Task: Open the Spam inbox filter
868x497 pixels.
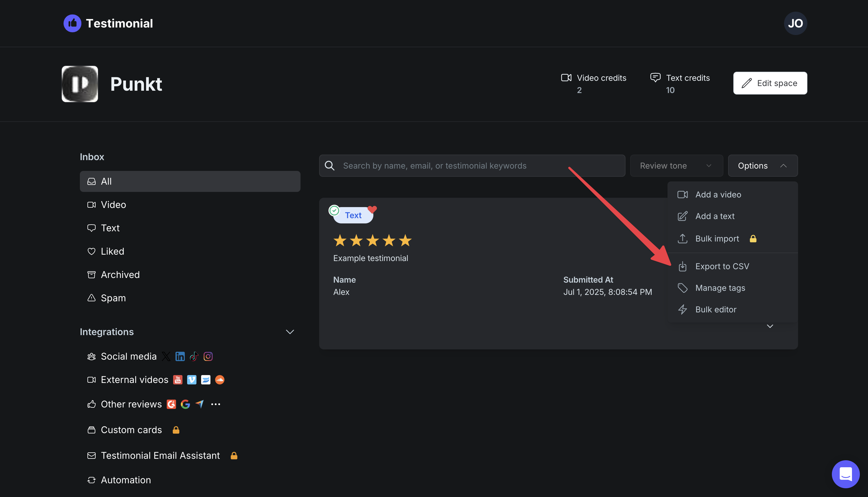Action: 190,298
